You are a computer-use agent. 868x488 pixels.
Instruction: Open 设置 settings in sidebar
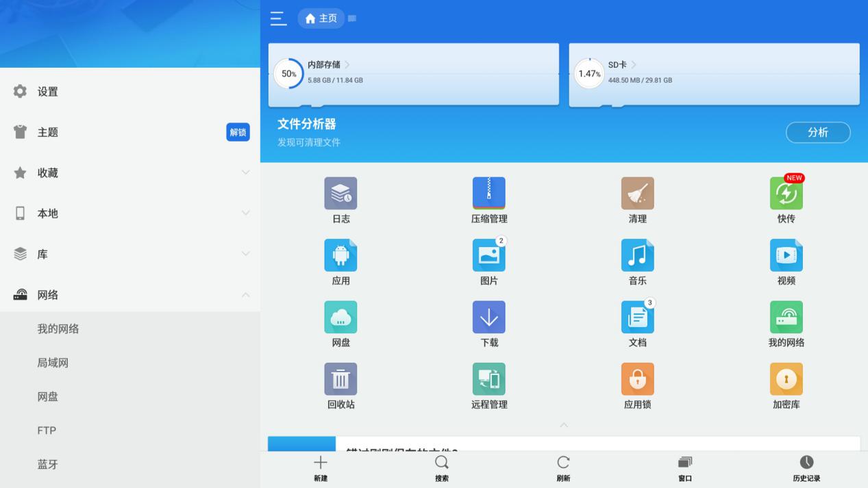(x=130, y=92)
